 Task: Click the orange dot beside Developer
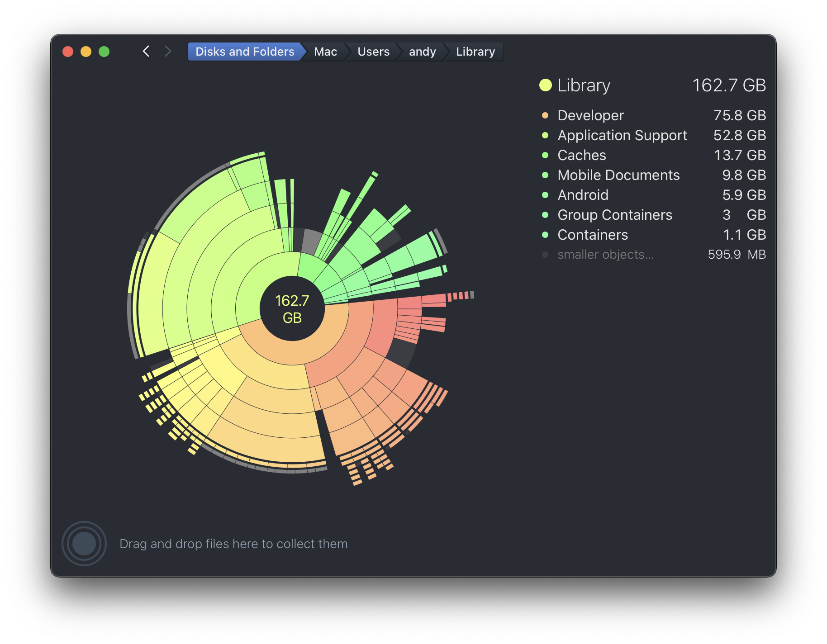pyautogui.click(x=545, y=115)
